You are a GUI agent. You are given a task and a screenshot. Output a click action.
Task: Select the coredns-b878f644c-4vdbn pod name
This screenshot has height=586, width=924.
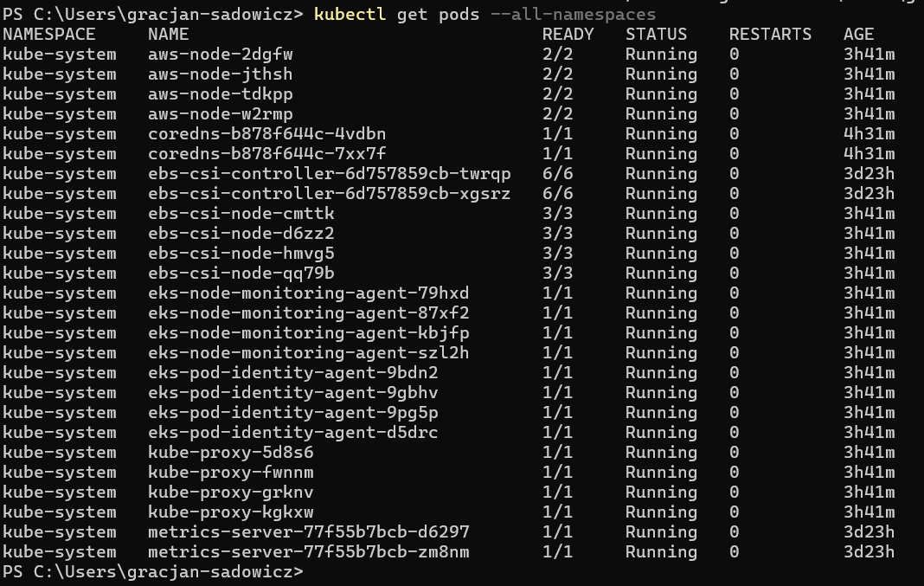pyautogui.click(x=267, y=134)
